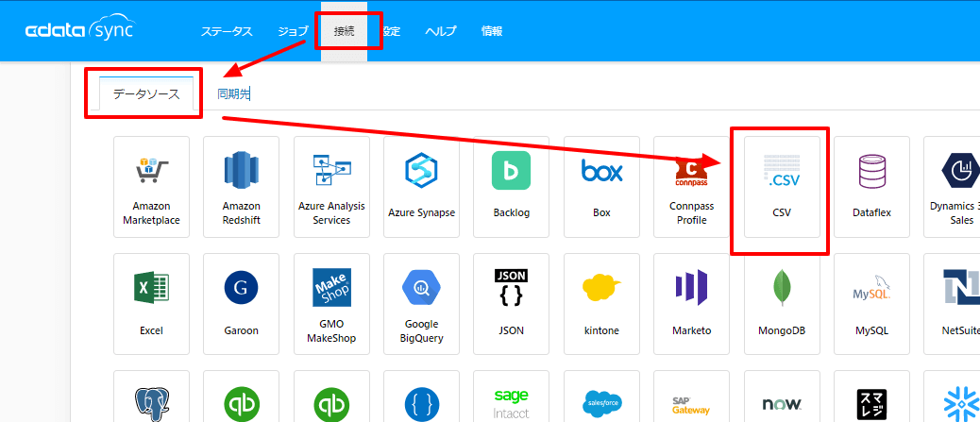Choose the Dataflex database cylinder icon
Image resolution: width=980 pixels, height=422 pixels.
coord(871,171)
